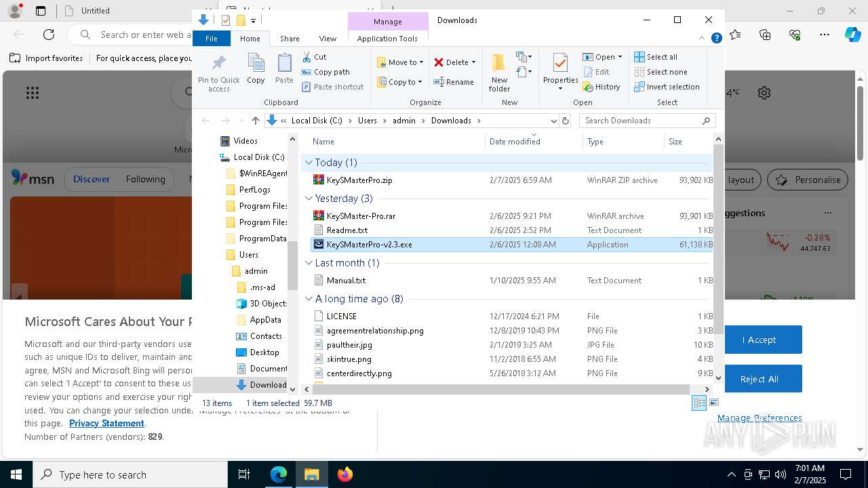The height and width of the screenshot is (488, 868).
Task: Click Select none
Action: pyautogui.click(x=660, y=72)
